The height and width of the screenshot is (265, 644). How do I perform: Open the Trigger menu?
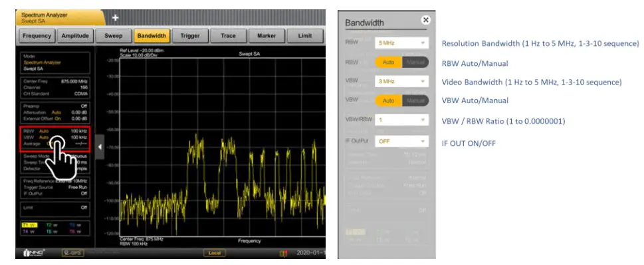[x=190, y=36]
